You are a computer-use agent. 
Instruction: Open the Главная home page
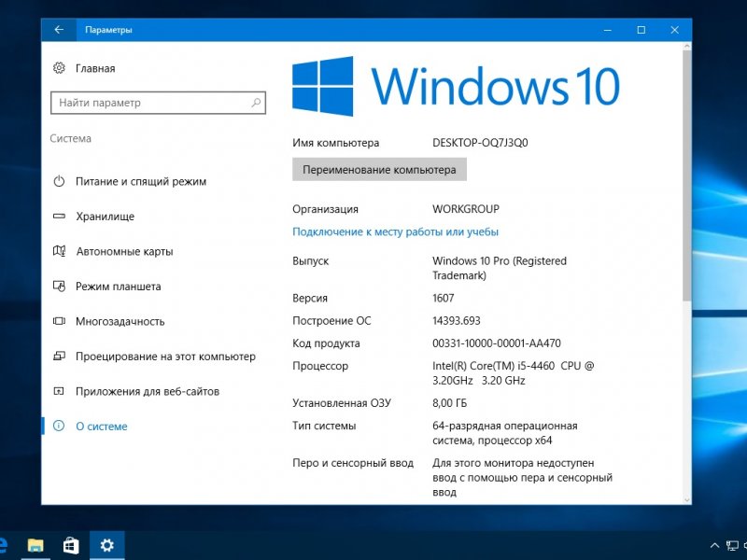coord(84,68)
